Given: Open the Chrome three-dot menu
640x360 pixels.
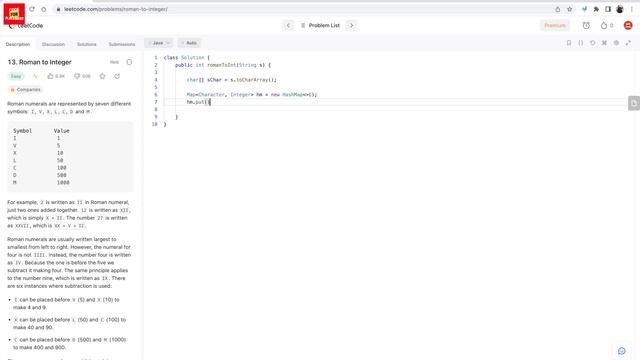Looking at the screenshot, I should pos(631,9).
